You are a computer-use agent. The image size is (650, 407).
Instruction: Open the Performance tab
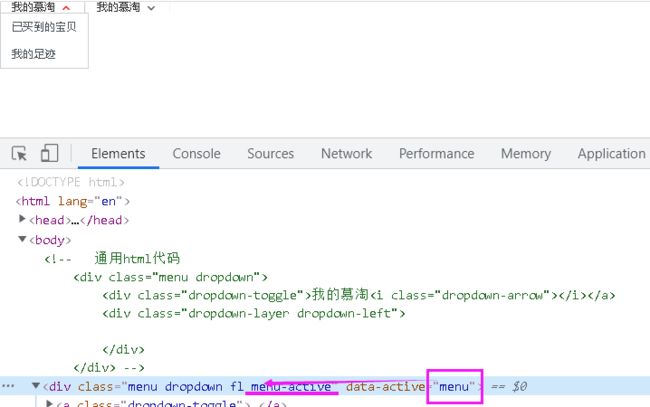point(437,154)
